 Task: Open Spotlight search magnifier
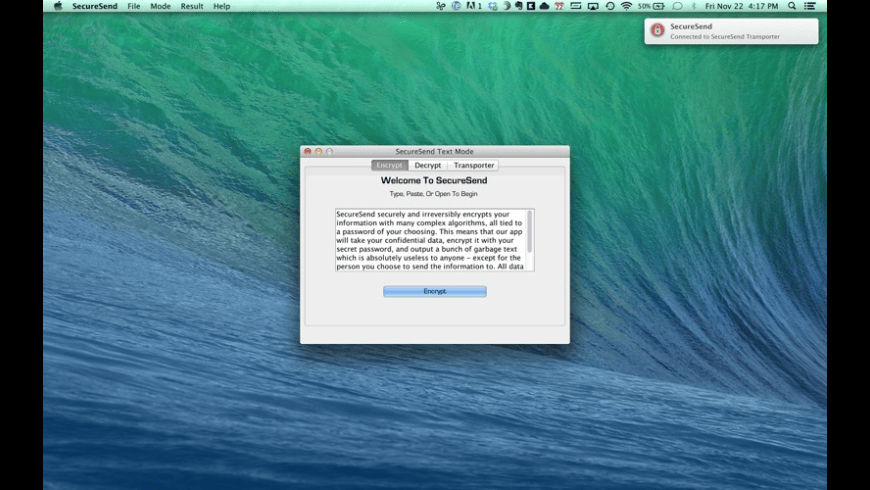[792, 6]
